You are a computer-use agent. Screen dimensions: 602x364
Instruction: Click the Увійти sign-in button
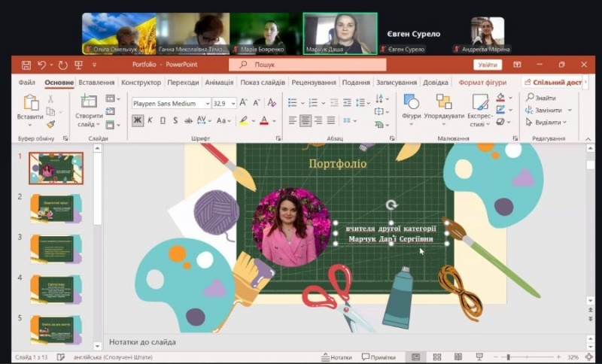click(x=488, y=65)
